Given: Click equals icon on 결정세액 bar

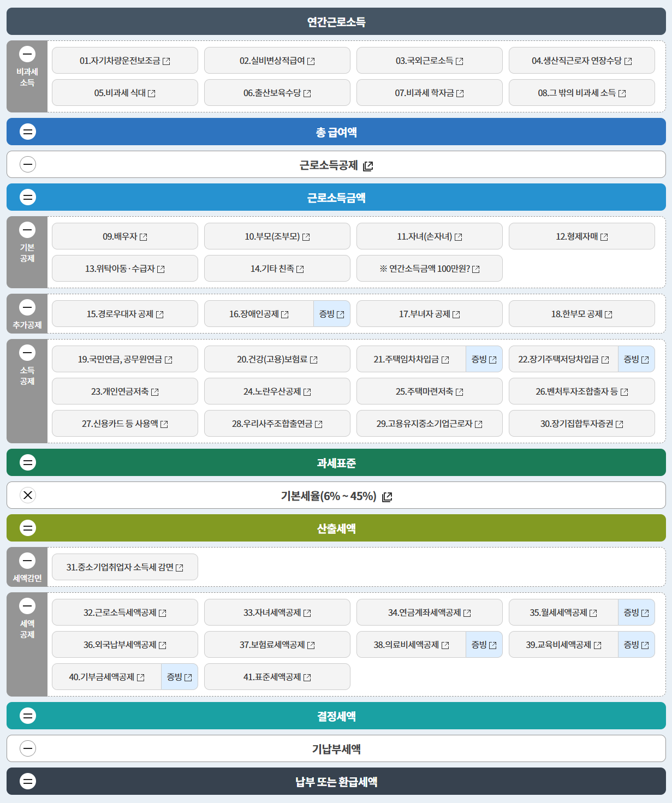Looking at the screenshot, I should pyautogui.click(x=28, y=716).
